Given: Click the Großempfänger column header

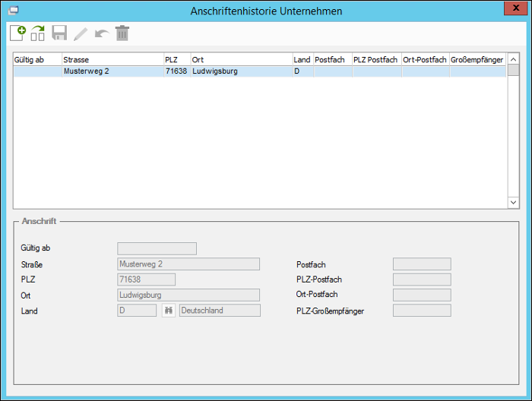Looking at the screenshot, I should click(x=478, y=60).
